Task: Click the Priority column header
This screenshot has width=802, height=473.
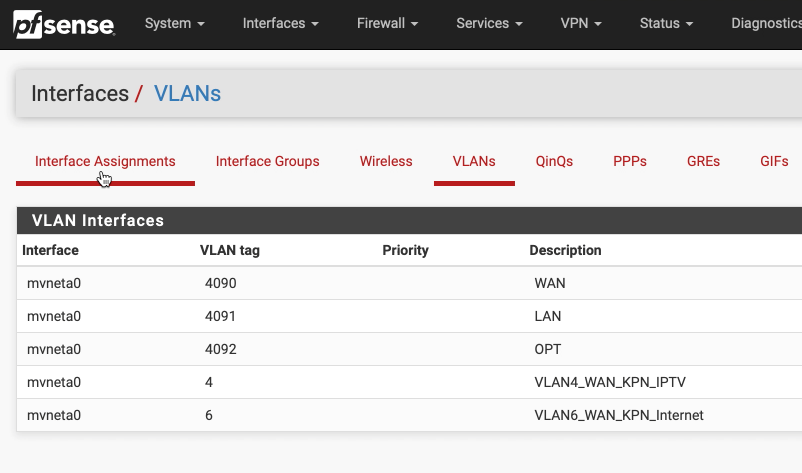Action: point(405,251)
